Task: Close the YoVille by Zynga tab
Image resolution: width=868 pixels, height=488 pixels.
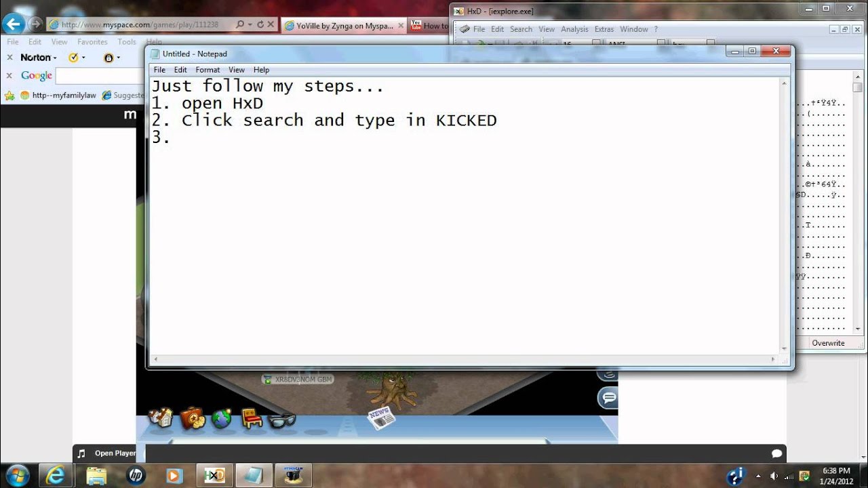Action: click(x=401, y=26)
